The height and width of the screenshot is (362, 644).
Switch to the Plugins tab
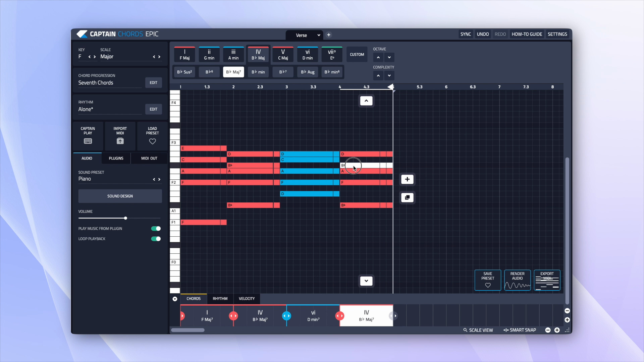point(116,158)
